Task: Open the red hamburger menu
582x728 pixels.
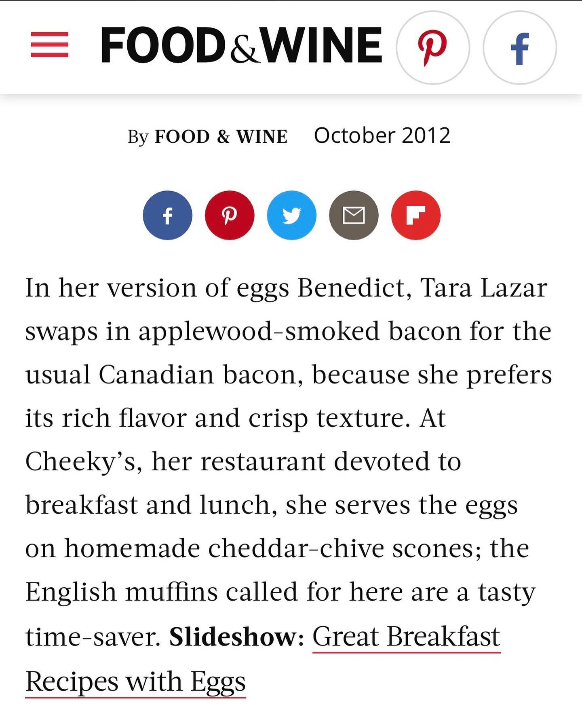Action: [49, 45]
